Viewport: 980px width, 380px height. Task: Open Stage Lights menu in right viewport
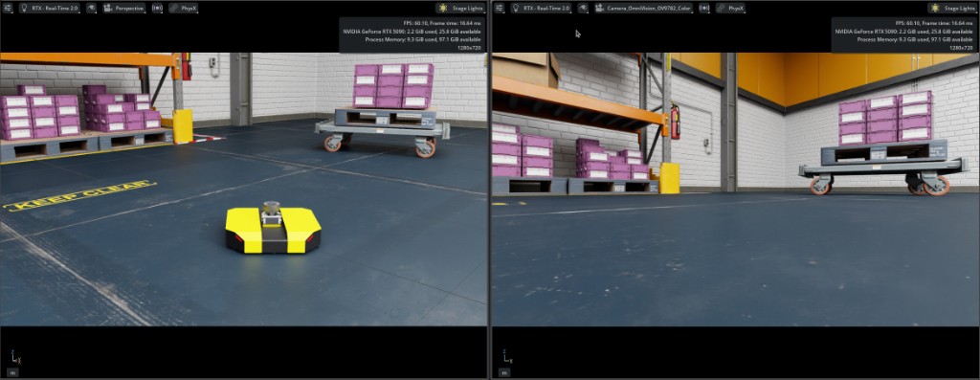pyautogui.click(x=953, y=8)
